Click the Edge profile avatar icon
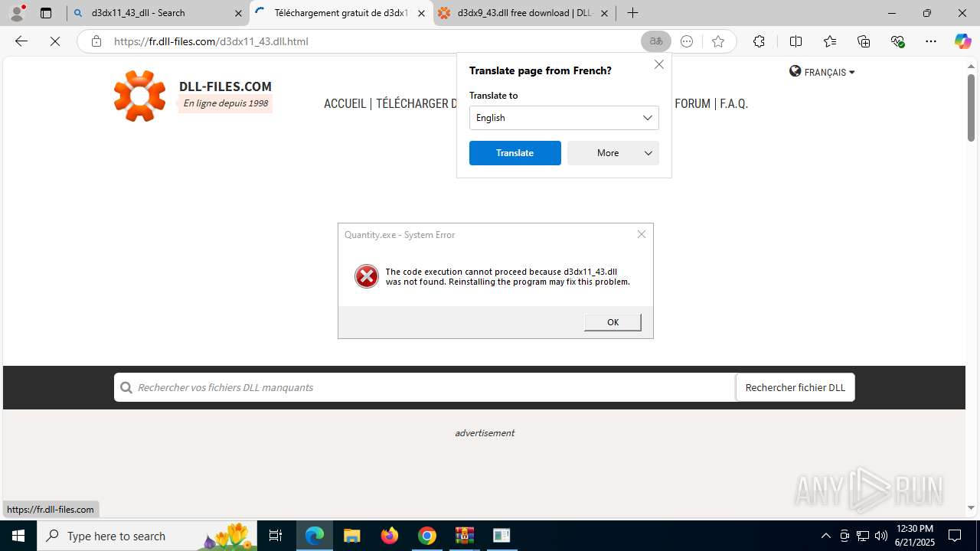 [x=17, y=13]
